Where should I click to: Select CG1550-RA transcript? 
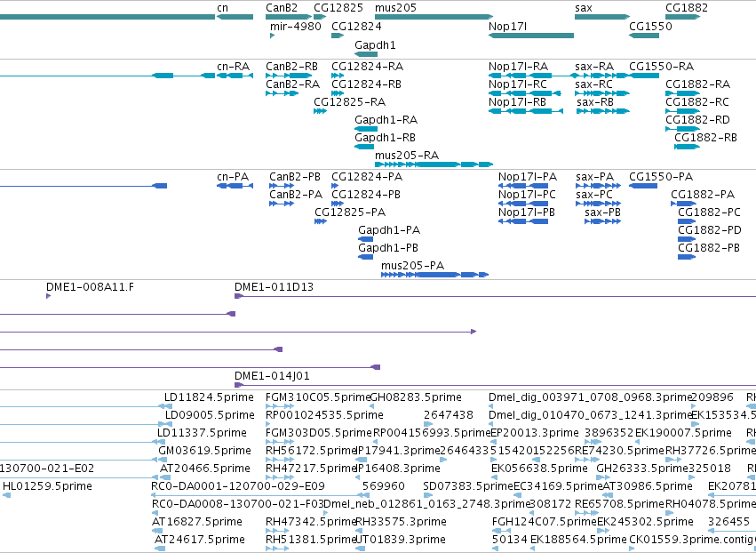(644, 76)
